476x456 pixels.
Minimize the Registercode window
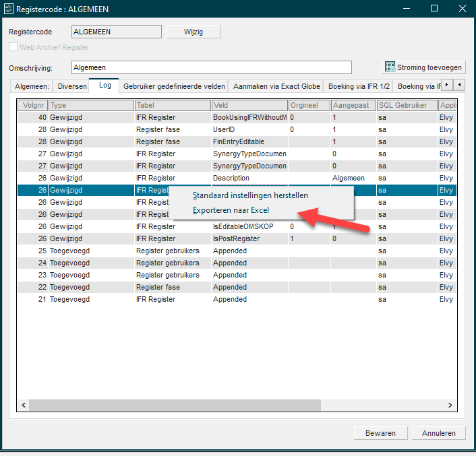(x=407, y=9)
